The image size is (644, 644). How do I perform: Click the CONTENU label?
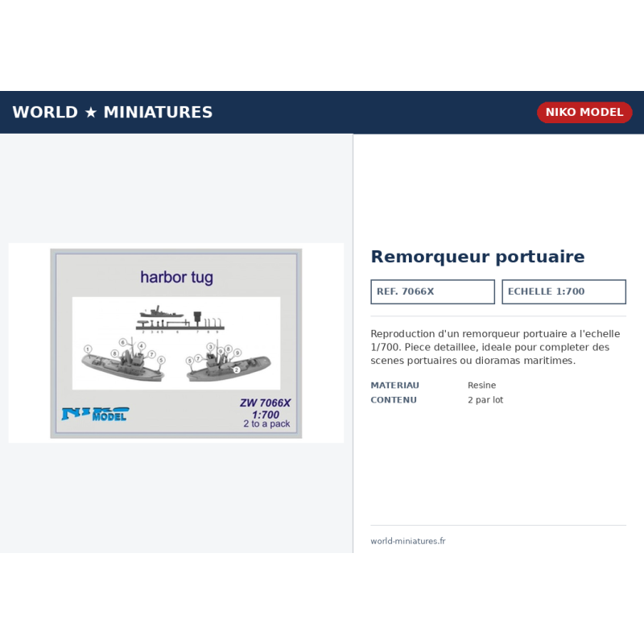click(x=394, y=400)
